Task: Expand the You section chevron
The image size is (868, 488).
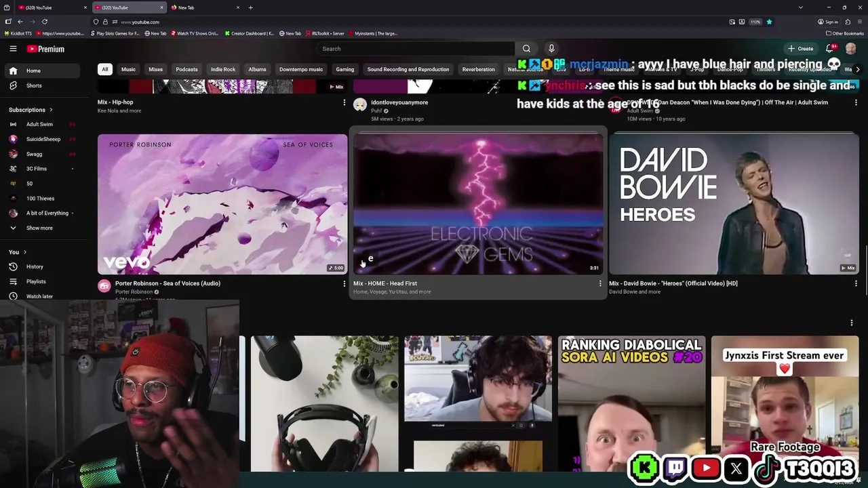Action: tap(24, 252)
